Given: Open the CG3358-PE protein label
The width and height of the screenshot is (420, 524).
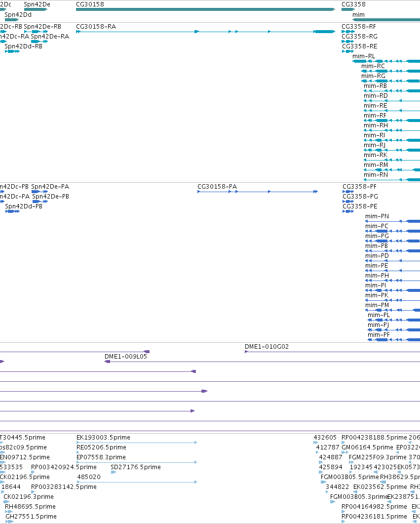Looking at the screenshot, I should click(360, 206).
